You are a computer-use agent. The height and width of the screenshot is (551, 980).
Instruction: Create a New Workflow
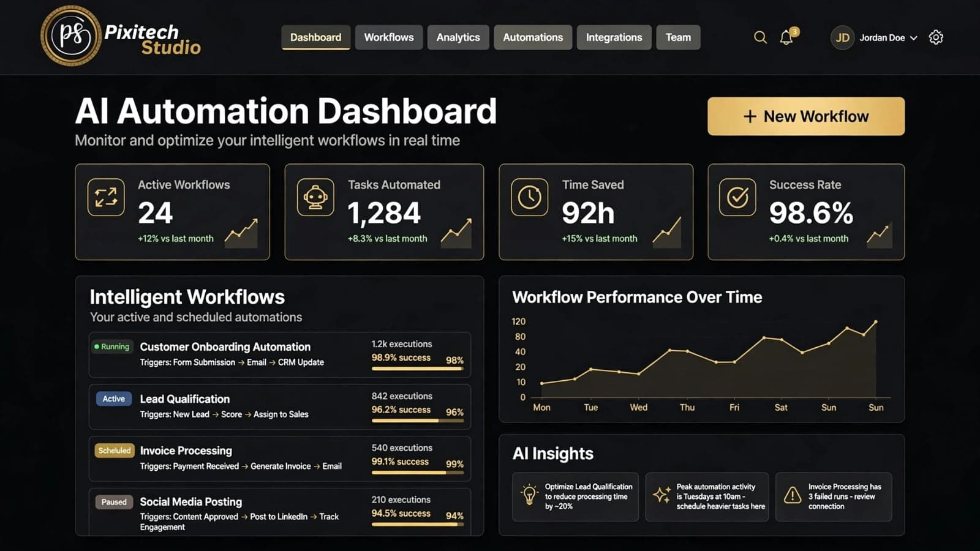806,116
